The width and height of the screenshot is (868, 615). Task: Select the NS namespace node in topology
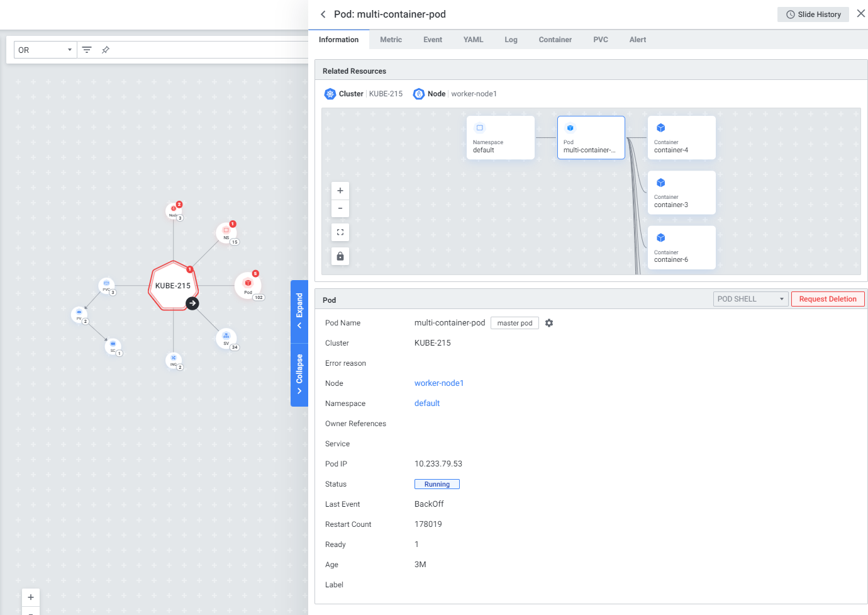pyautogui.click(x=226, y=233)
